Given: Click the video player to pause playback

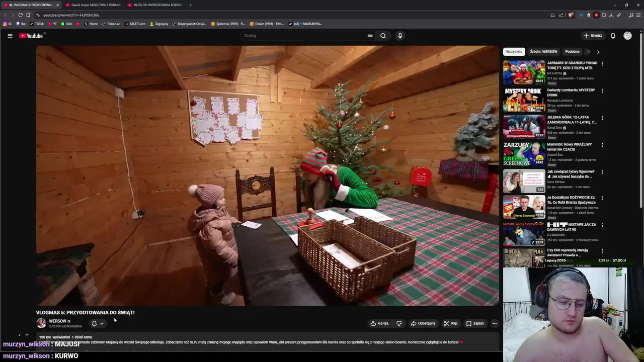Looking at the screenshot, I should click(x=268, y=175).
